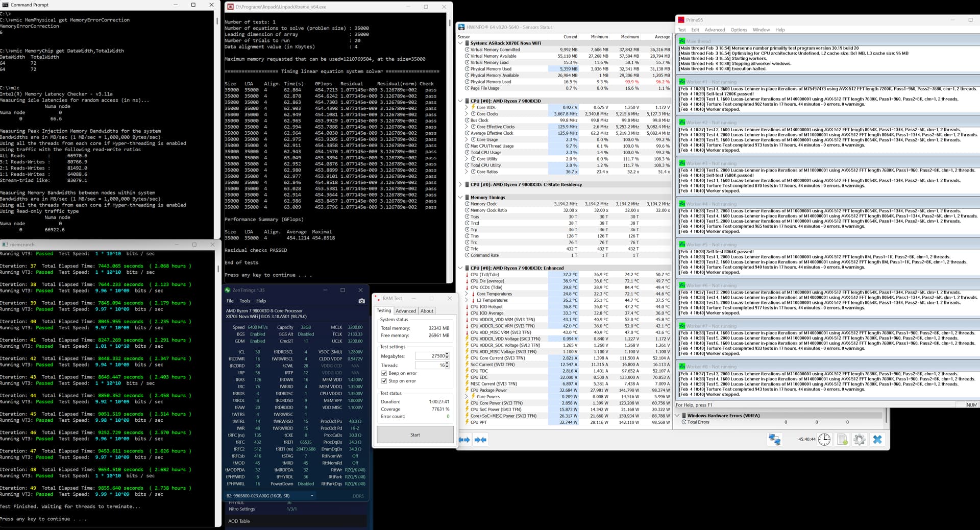
Task: Switch to Advanced tab in RAM Test
Action: [406, 311]
